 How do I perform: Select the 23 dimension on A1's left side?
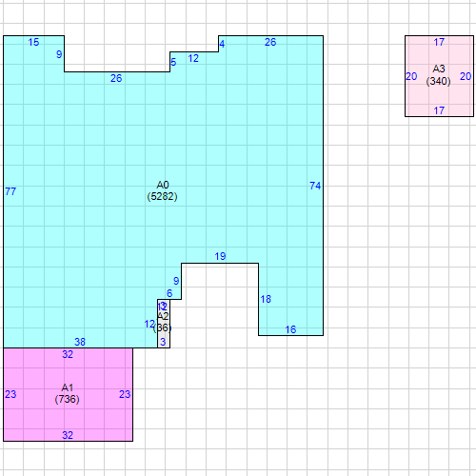point(10,394)
